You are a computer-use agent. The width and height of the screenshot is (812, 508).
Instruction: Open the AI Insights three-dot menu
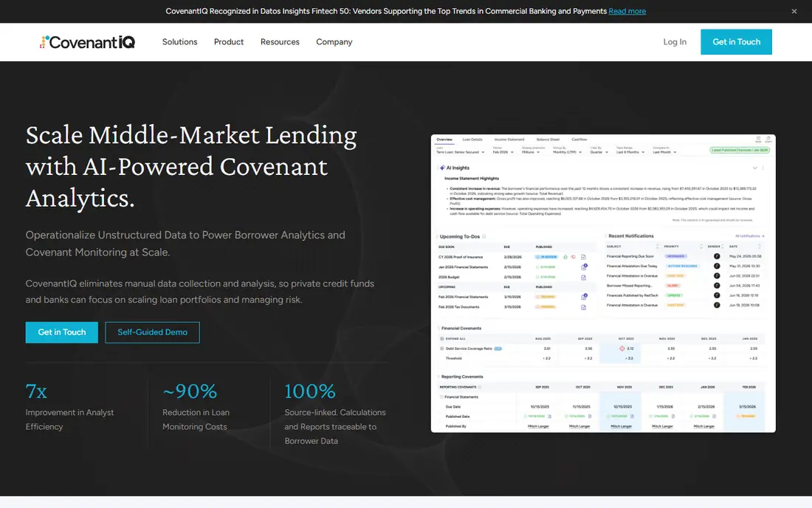pyautogui.click(x=763, y=168)
